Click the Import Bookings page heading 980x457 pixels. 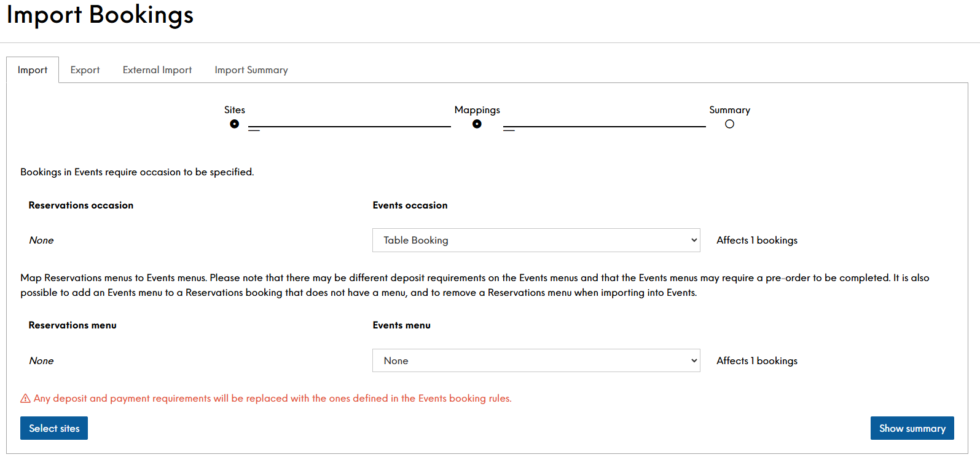point(100,15)
